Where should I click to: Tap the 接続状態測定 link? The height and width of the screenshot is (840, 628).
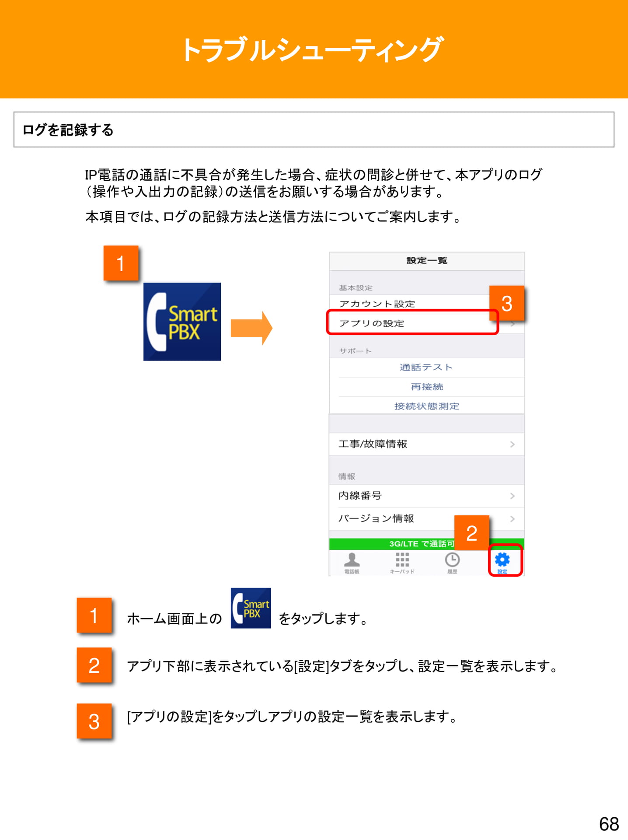(427, 406)
